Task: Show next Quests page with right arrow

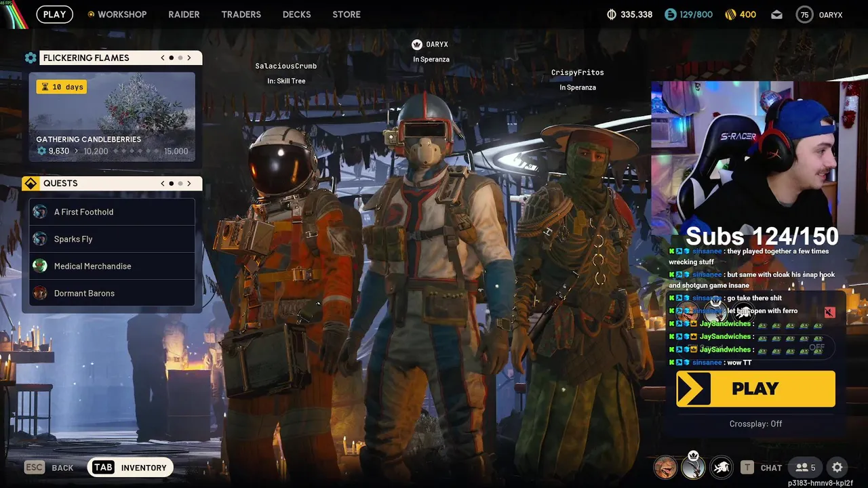Action: pyautogui.click(x=189, y=183)
